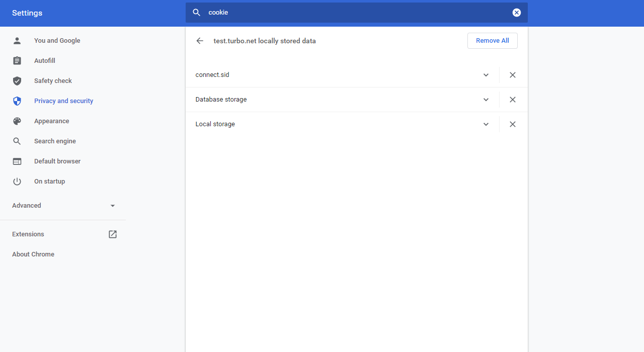Clear the search field with the X icon
The width and height of the screenshot is (644, 352).
click(x=516, y=13)
